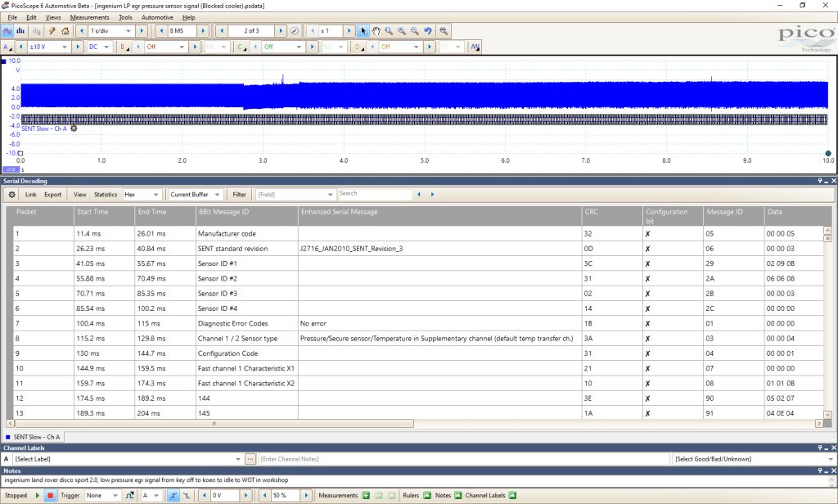Select the zoom-out magnifier tool
Image resolution: width=838 pixels, height=504 pixels.
(415, 31)
